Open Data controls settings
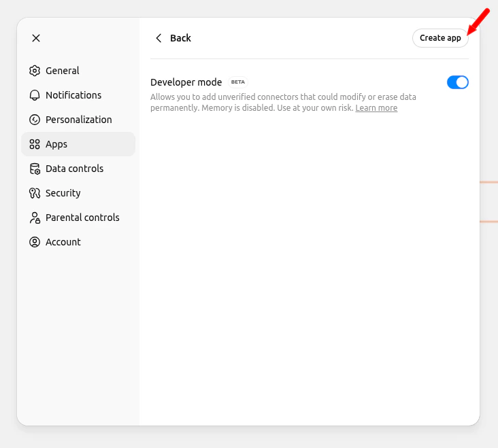The height and width of the screenshot is (448, 498). coord(78,169)
